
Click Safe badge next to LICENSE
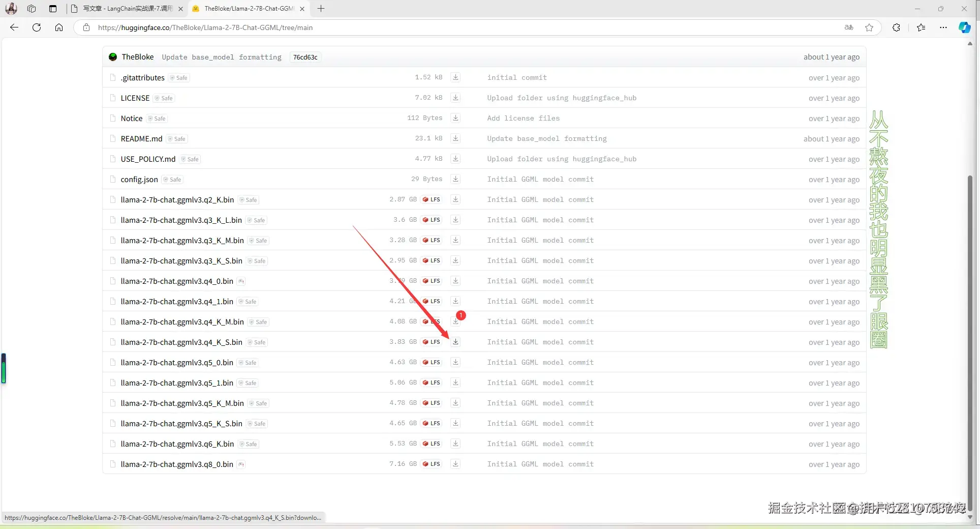click(164, 98)
